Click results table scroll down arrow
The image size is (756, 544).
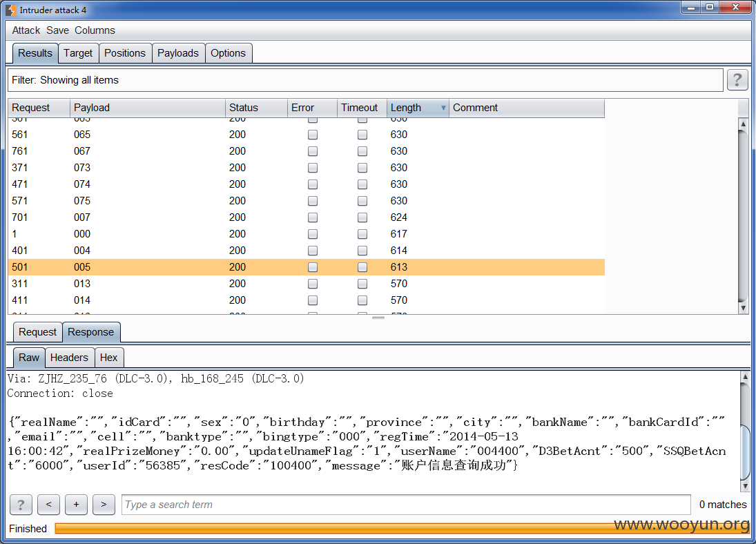[743, 308]
